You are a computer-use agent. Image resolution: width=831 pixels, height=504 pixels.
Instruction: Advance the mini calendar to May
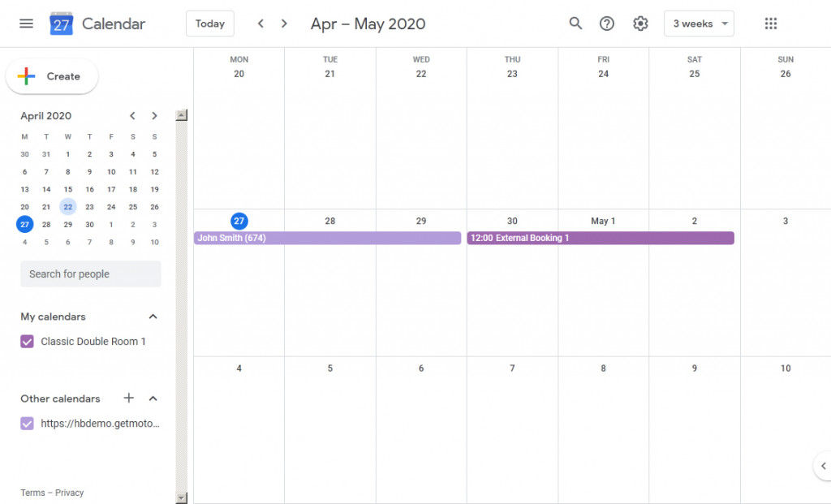coord(154,115)
